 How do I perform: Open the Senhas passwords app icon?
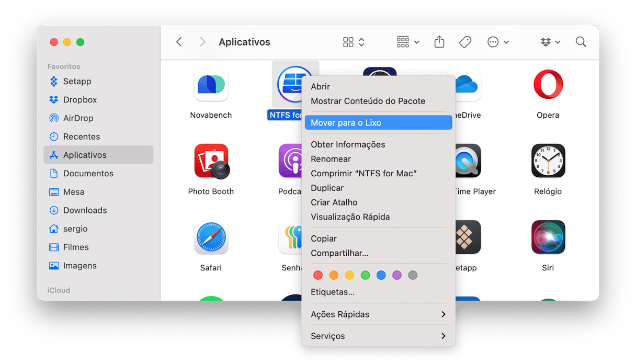(291, 237)
